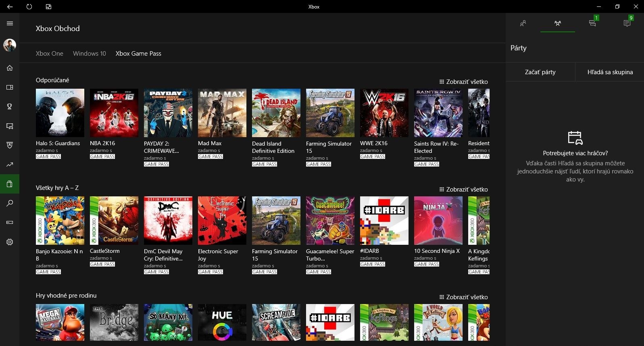Go back with the arrow icon
Screen dimensions: 644x346
click(x=10, y=6)
